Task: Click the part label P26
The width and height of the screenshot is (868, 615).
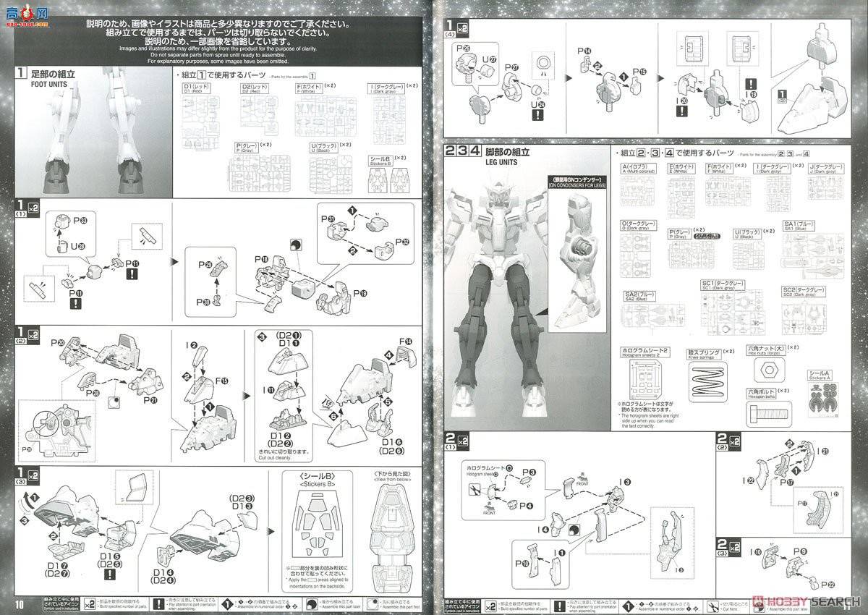Action: (x=462, y=47)
